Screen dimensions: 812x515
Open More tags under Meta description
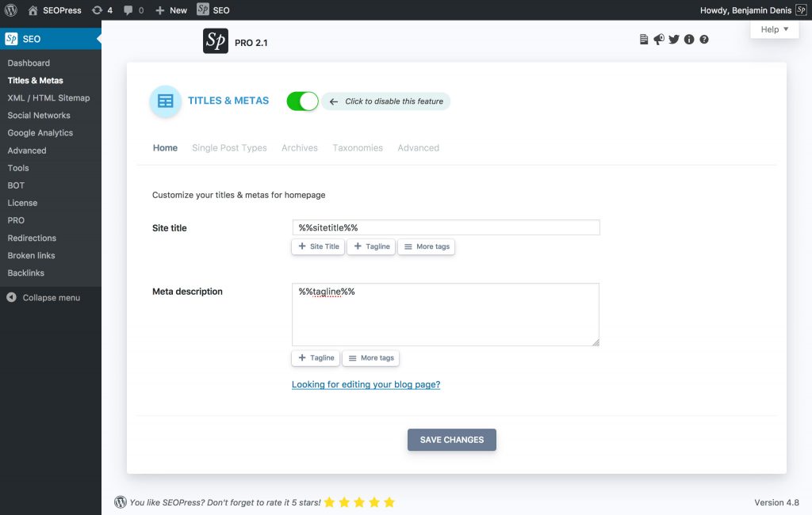(371, 357)
